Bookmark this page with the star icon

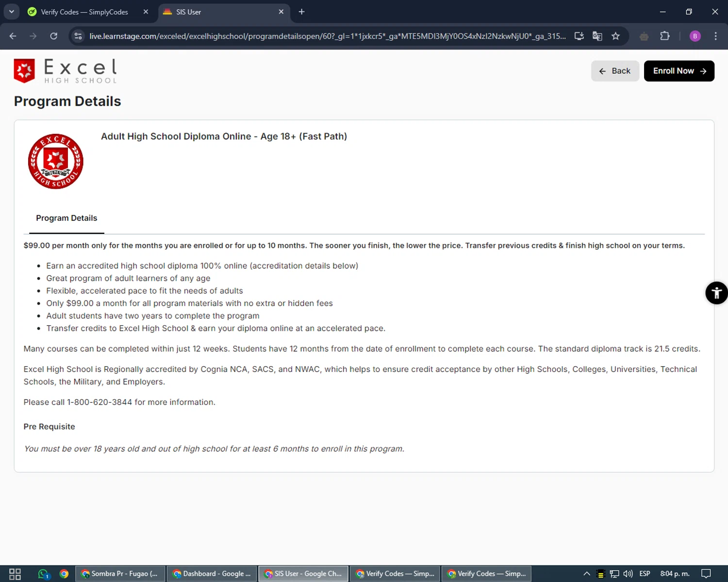pos(615,36)
